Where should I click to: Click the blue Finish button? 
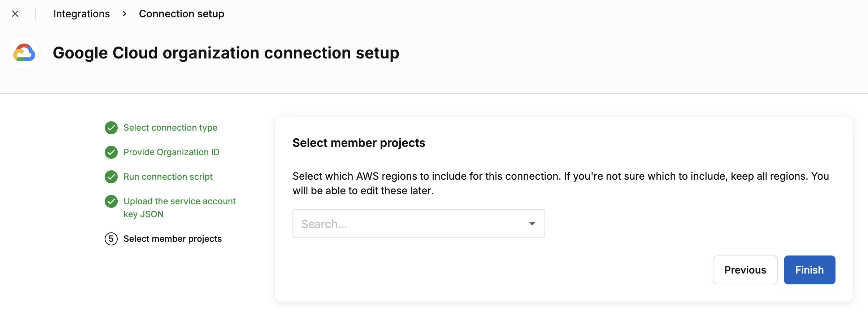coord(810,270)
